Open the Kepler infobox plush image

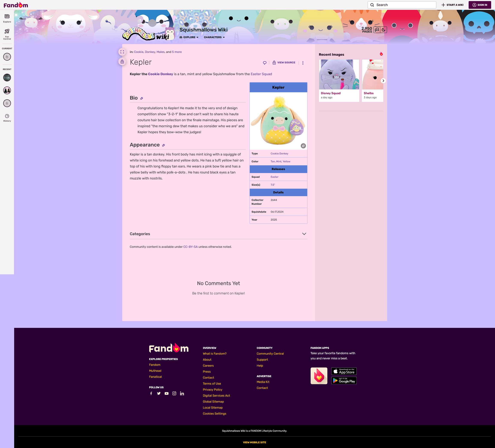tap(278, 121)
